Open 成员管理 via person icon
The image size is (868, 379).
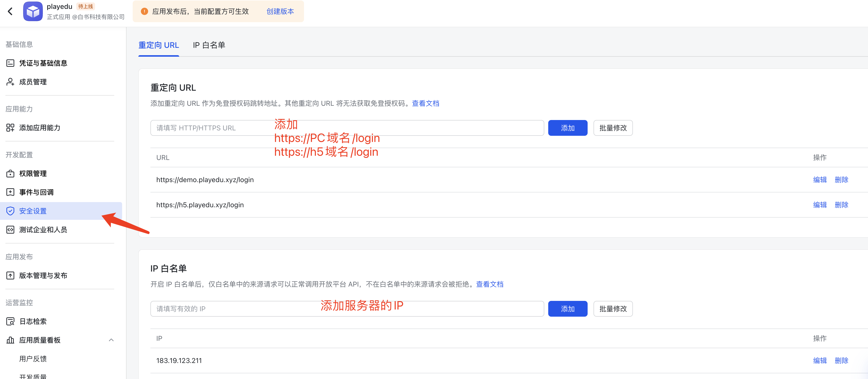(x=10, y=82)
